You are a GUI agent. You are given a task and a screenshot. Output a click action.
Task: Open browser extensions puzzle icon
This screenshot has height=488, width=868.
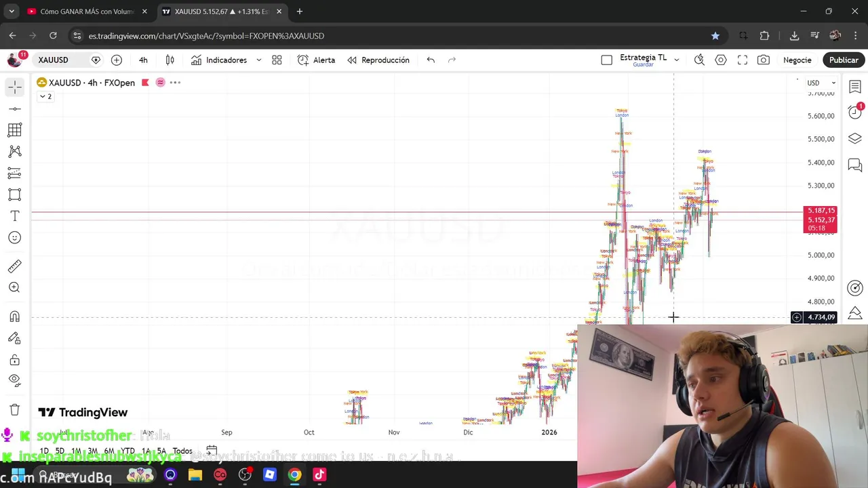coord(764,35)
